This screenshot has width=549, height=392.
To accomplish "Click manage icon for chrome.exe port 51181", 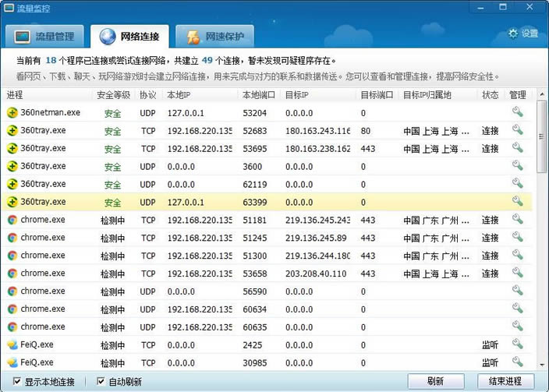I will point(517,220).
